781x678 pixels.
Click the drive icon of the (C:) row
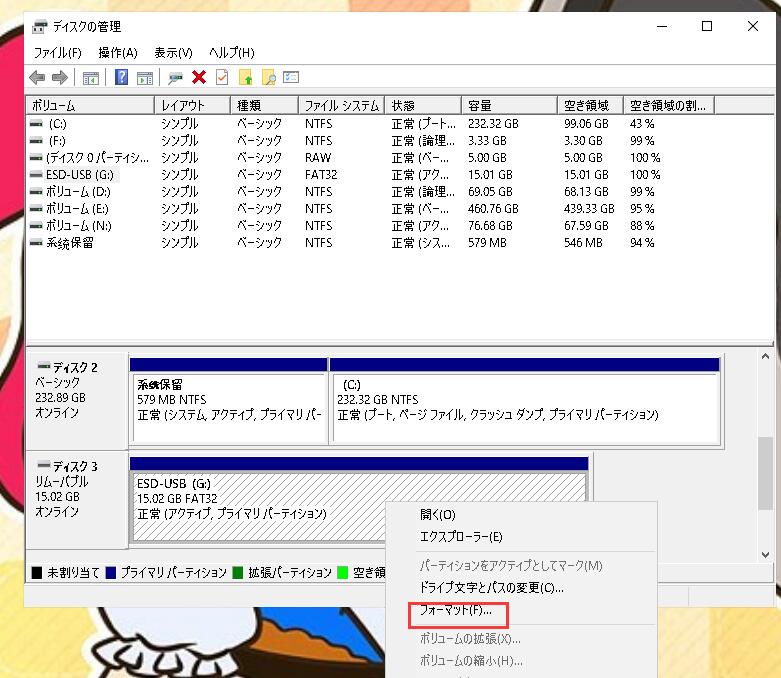[x=36, y=124]
